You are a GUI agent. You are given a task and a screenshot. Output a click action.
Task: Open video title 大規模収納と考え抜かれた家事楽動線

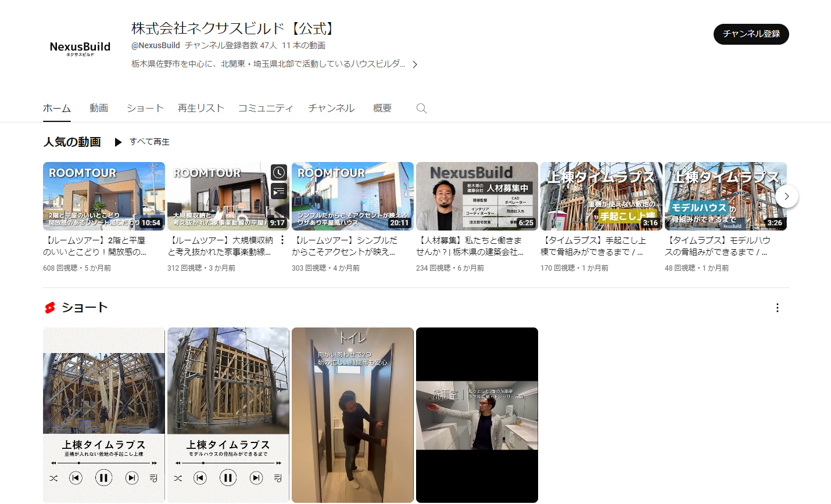pos(220,246)
